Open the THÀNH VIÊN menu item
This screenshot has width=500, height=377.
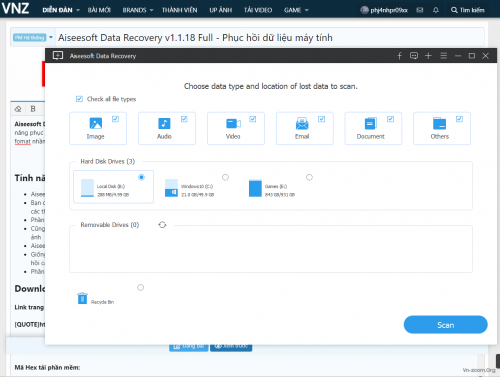tap(179, 10)
